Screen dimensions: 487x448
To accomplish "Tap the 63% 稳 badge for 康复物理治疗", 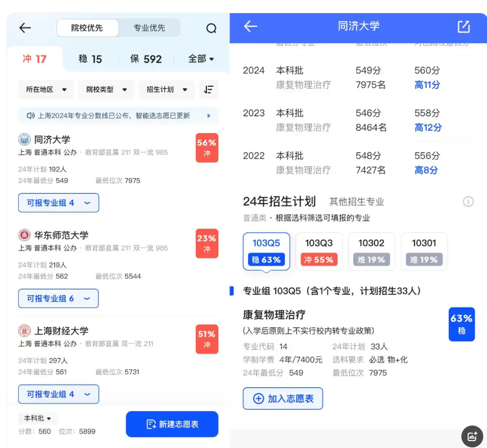I will point(461,324).
